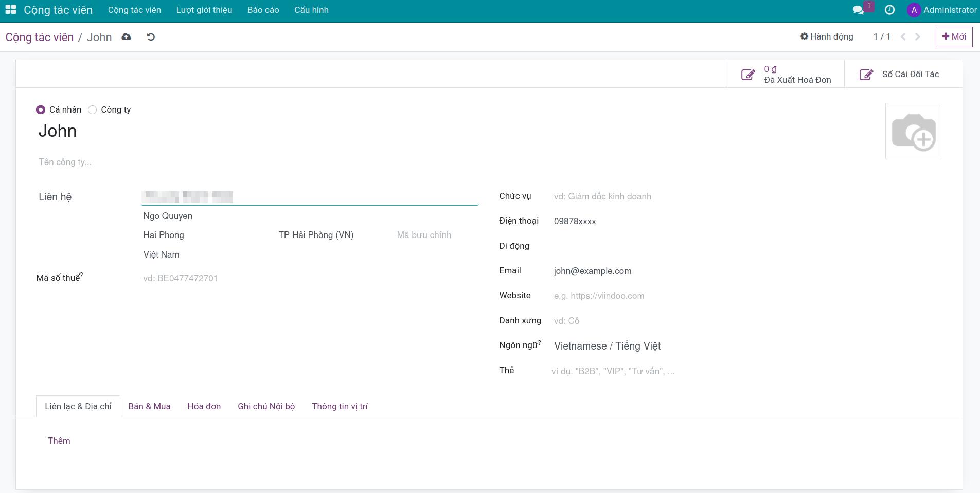
Task: Open the Cấu hình menu
Action: click(311, 10)
